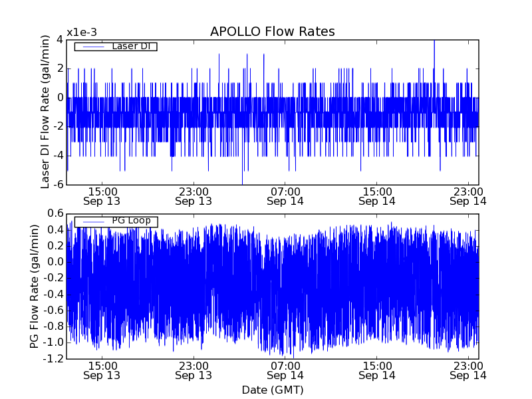Click the 4 tick on Laser DI axis
This screenshot has width=532, height=399.
(60, 40)
